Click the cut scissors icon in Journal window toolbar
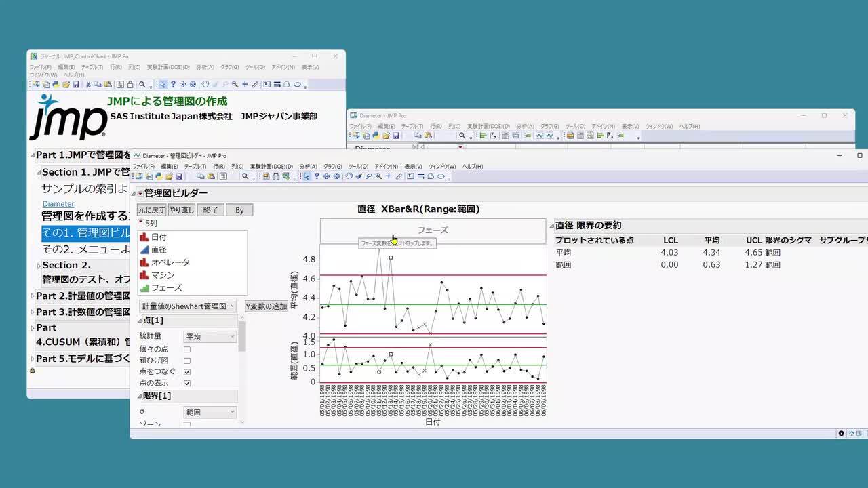Viewport: 868px width, 488px height. [x=88, y=85]
